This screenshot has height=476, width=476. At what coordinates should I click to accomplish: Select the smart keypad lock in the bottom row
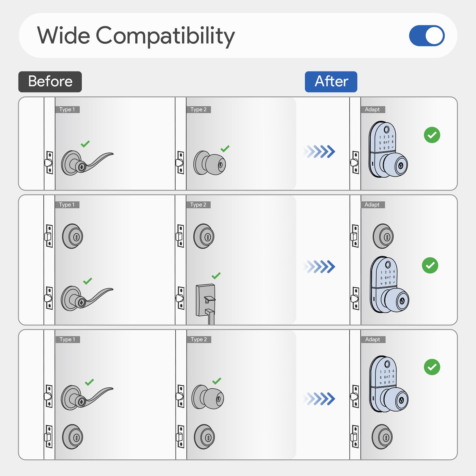click(388, 384)
